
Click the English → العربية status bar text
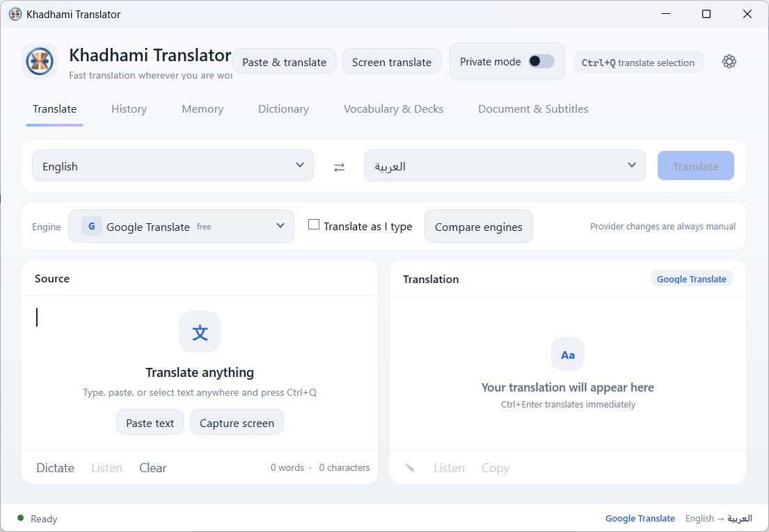718,518
